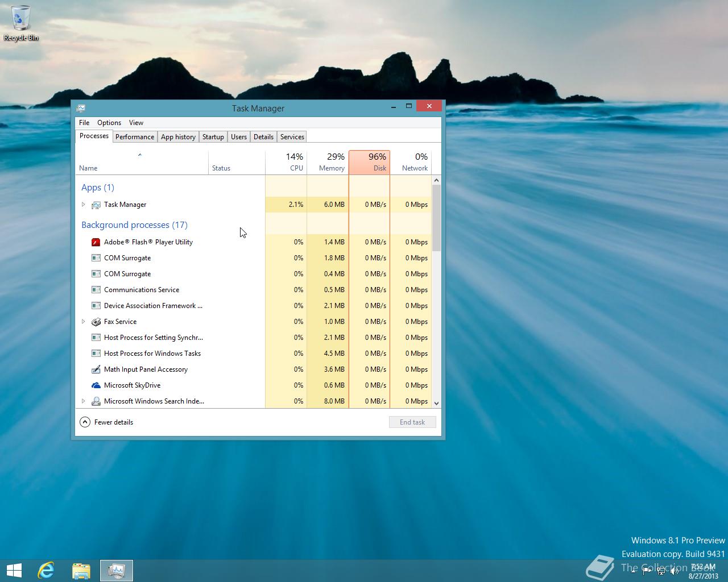Viewport: 728px width, 582px height.
Task: Click the Task Manager taskbar button
Action: [x=117, y=571]
